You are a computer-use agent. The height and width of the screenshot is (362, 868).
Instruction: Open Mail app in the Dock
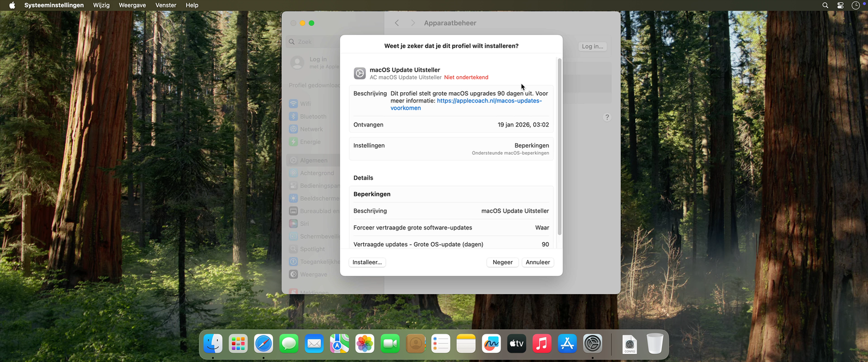(x=314, y=344)
